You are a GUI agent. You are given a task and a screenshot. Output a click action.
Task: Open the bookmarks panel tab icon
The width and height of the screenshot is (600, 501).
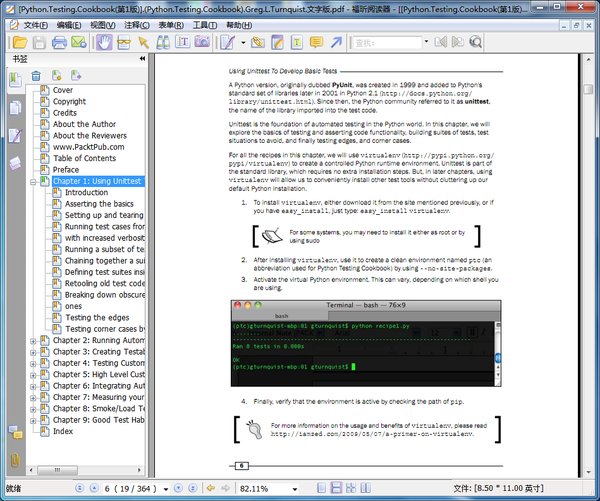tap(15, 80)
